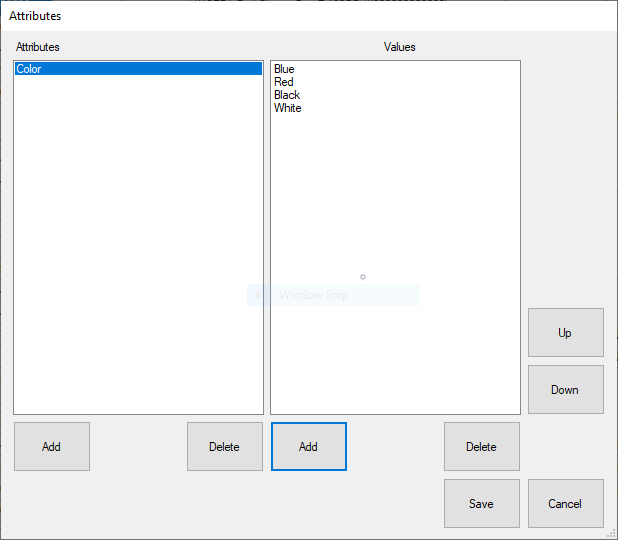
Task: Click the resize grip in the window corner
Action: tap(611, 533)
